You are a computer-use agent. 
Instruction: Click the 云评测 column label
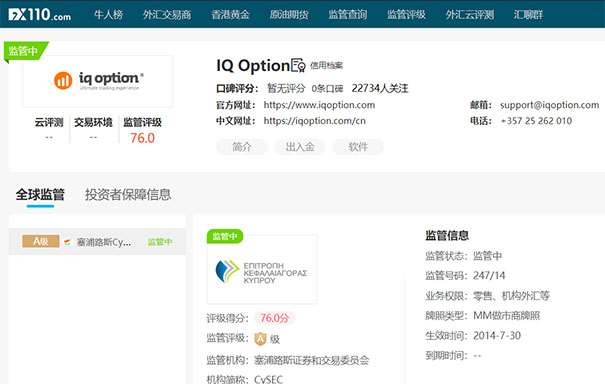pos(49,122)
